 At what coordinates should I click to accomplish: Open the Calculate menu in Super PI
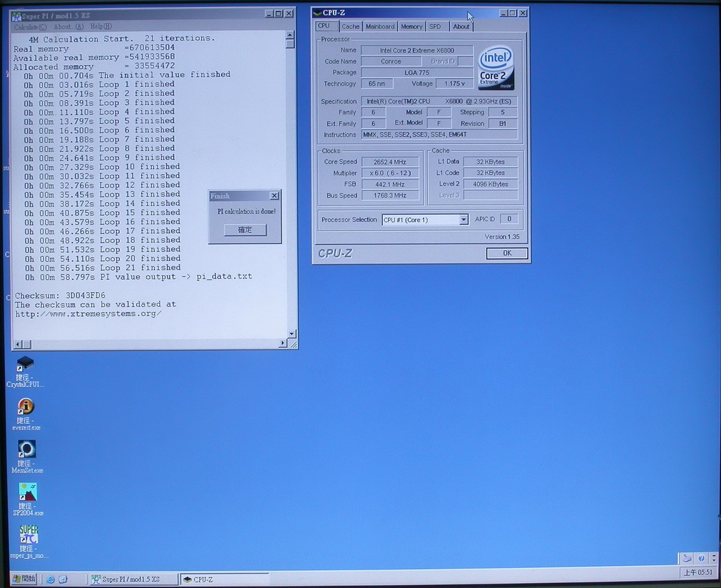pyautogui.click(x=30, y=27)
